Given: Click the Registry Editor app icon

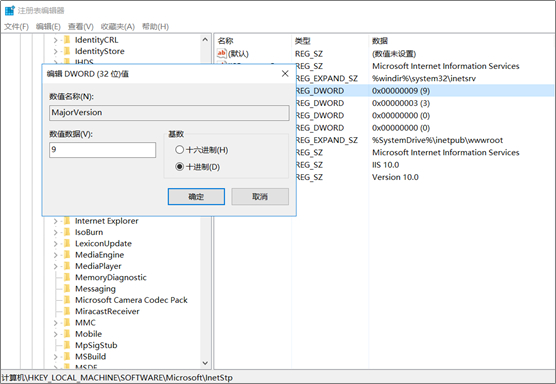Looking at the screenshot, I should coord(10,10).
